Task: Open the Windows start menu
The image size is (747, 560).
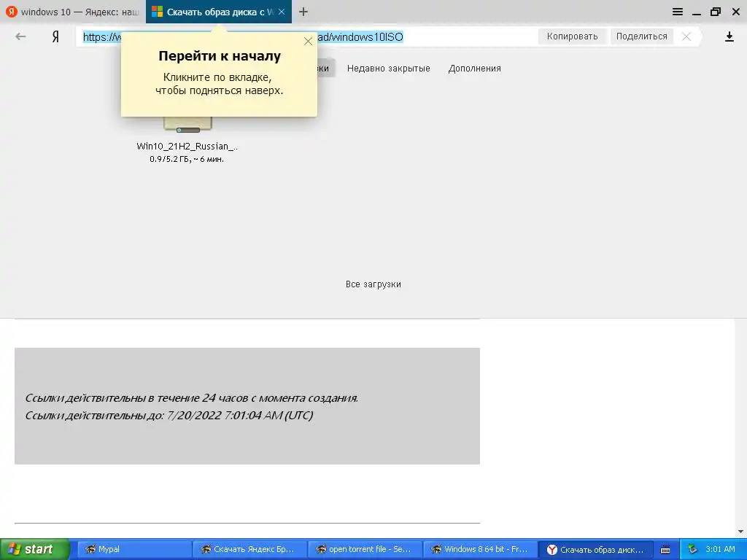Action: 35,550
